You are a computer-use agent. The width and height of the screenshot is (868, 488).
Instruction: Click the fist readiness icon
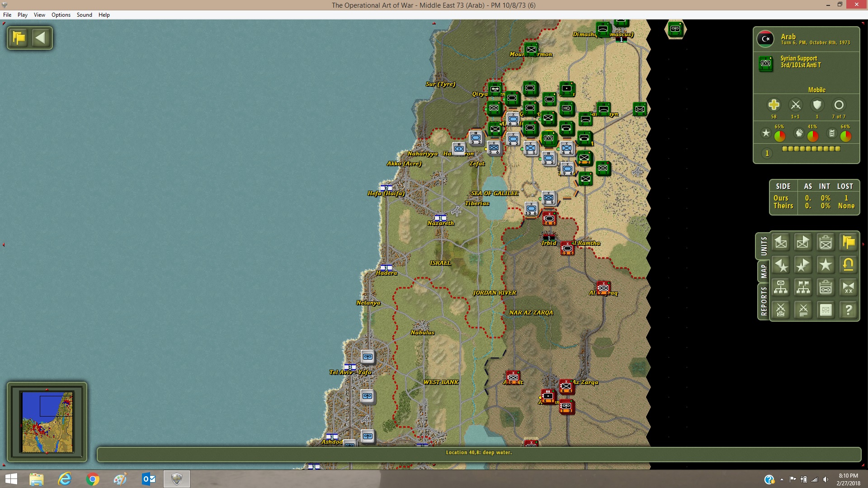click(x=799, y=133)
